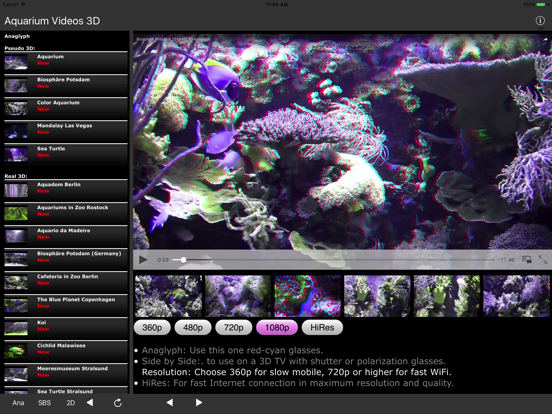Viewport: 552px width, 414px height.
Task: Open Meeresmuseum Stralsund video
Action: tap(66, 375)
